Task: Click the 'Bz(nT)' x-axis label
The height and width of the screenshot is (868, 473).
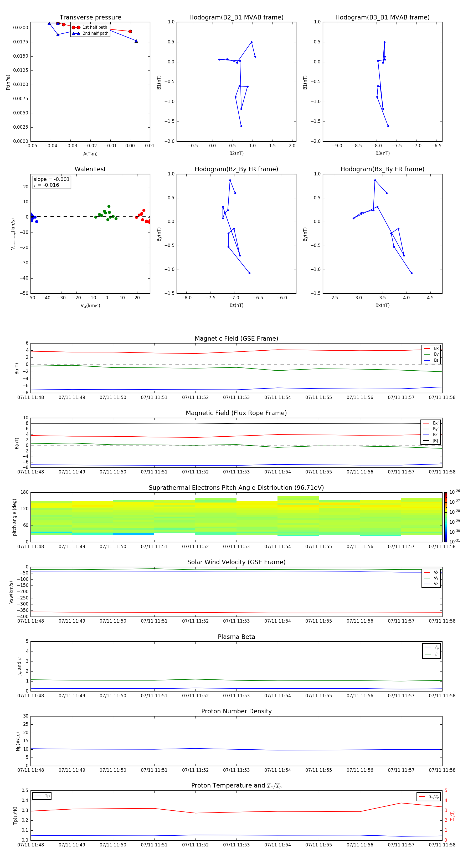Action: point(236,305)
